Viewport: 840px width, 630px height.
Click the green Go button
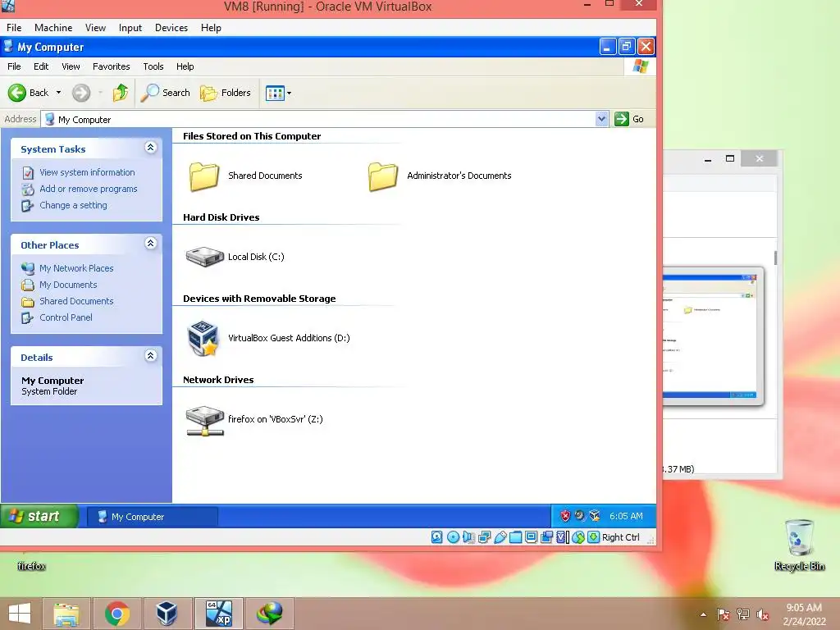(x=629, y=119)
